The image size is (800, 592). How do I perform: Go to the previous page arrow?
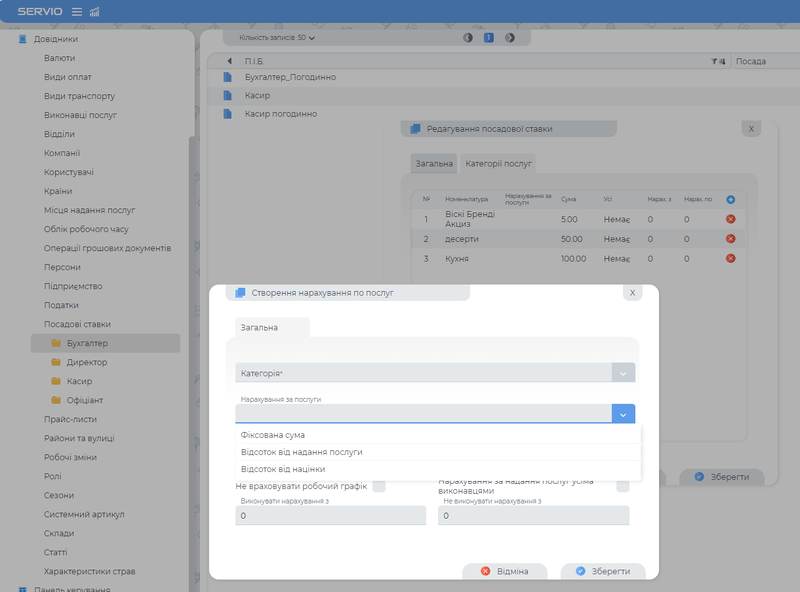coord(468,38)
